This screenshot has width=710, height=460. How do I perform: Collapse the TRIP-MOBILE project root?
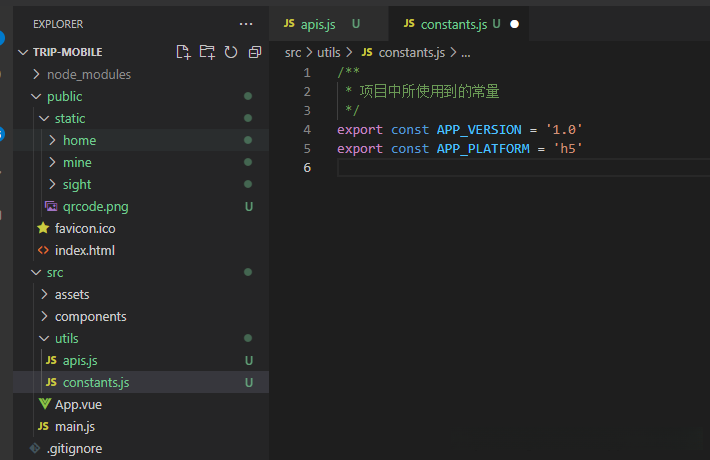[x=67, y=52]
